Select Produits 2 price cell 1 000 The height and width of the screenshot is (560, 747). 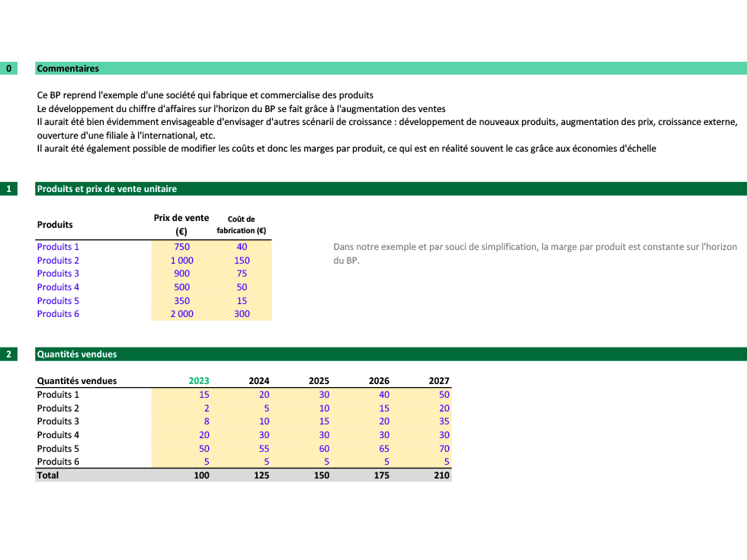pos(181,261)
